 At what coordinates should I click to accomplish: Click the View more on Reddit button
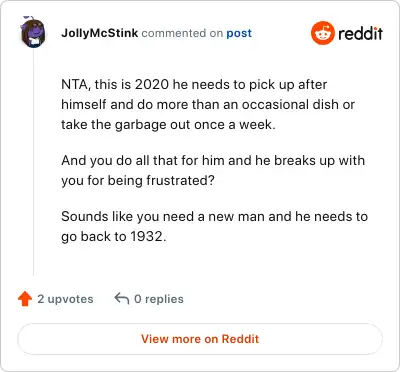(x=200, y=339)
